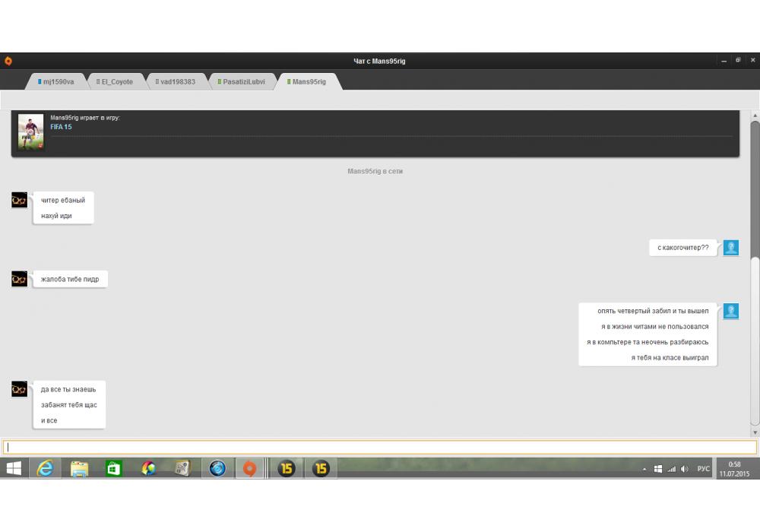Click blue avatar beside 'с какогочитер??' message
Image resolution: width=760 pixels, height=532 pixels.
[731, 248]
